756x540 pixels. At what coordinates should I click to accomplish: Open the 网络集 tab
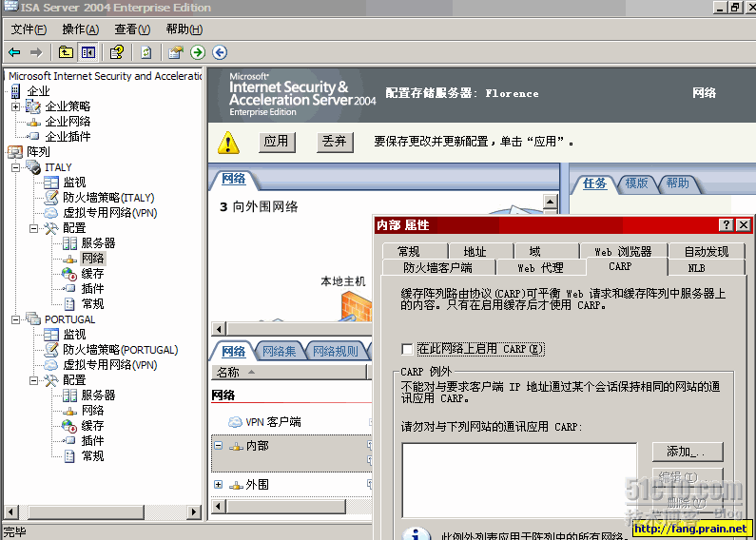click(x=280, y=351)
